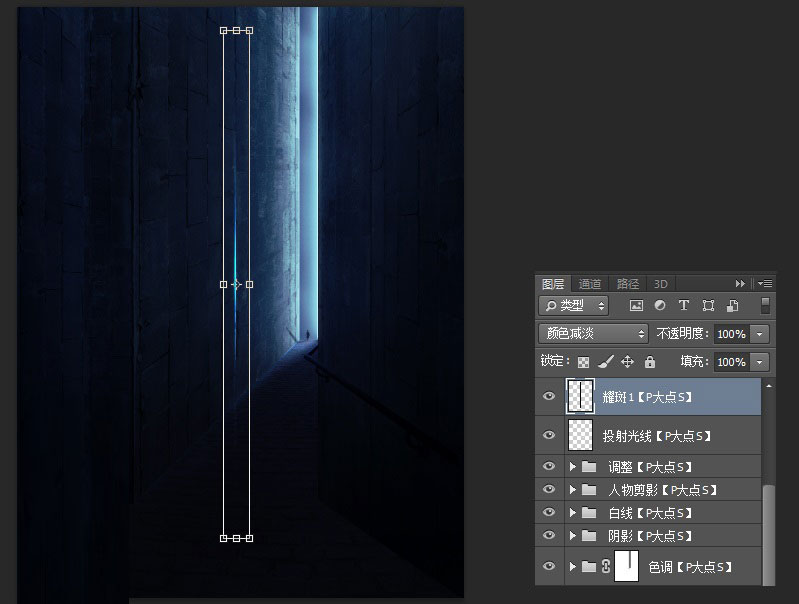This screenshot has width=799, height=604.
Task: Click the transform center reference point
Action: coord(236,284)
